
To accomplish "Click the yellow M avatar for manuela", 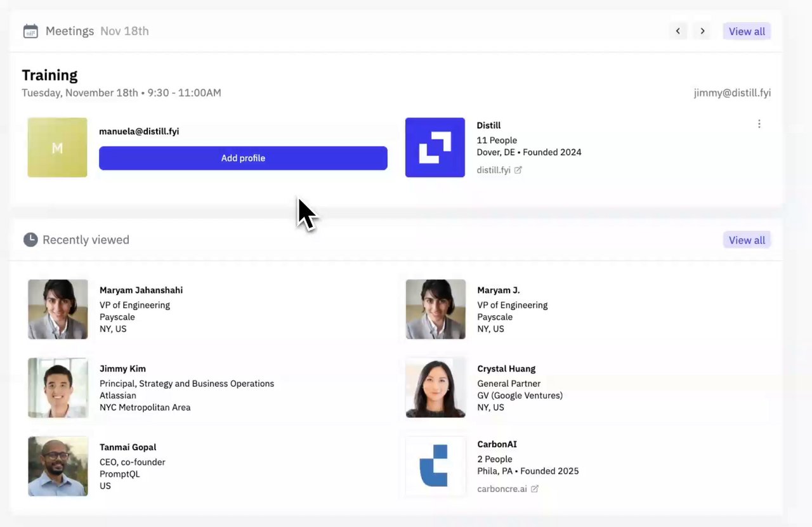I will 57,147.
